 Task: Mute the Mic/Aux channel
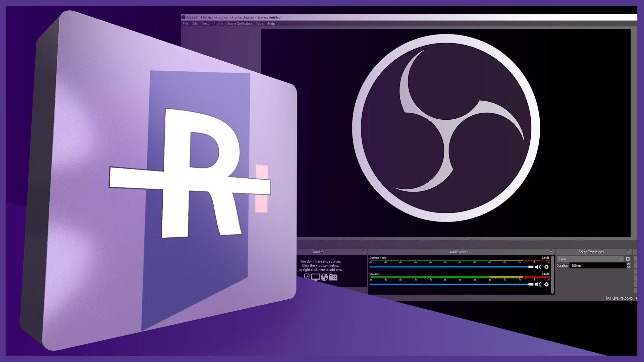pos(538,285)
